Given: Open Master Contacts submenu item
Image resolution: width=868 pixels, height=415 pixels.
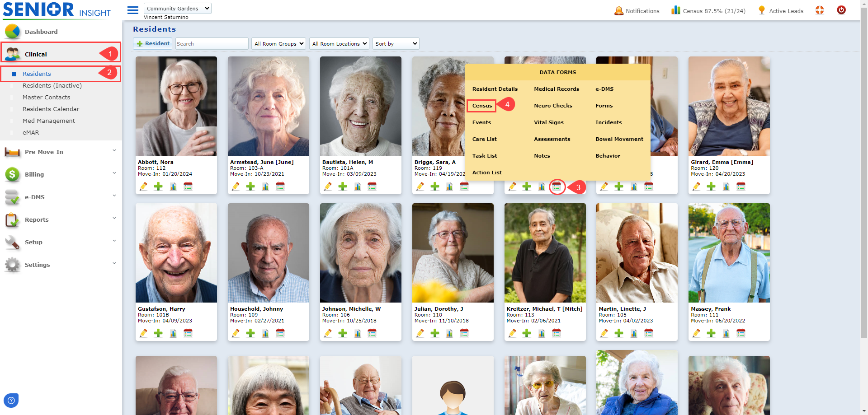Looking at the screenshot, I should point(46,97).
